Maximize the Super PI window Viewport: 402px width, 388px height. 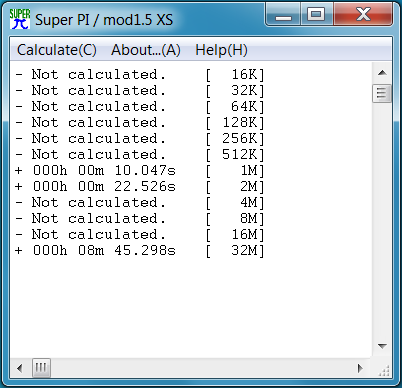point(316,15)
